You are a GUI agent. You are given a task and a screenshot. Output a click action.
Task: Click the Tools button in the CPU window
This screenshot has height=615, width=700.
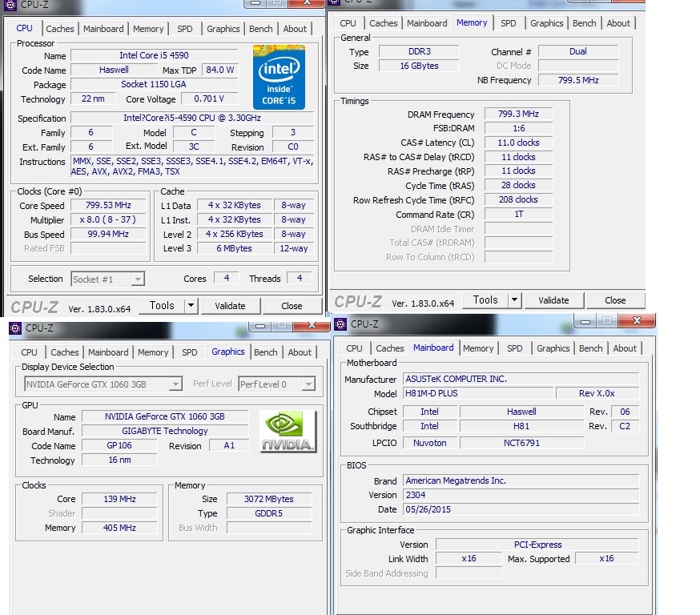click(x=162, y=306)
